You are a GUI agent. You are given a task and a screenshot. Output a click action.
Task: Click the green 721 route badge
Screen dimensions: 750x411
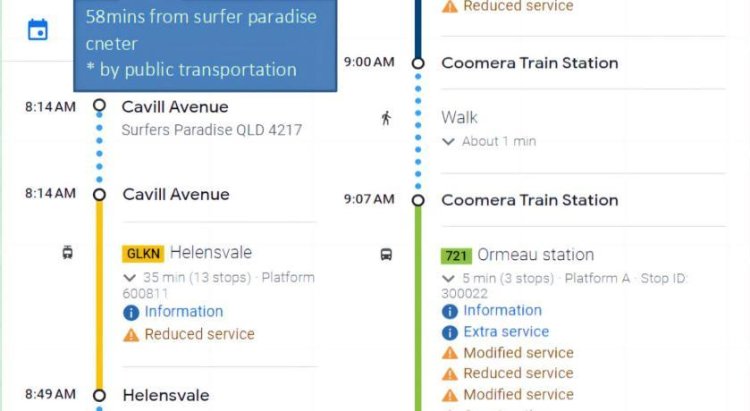click(x=456, y=256)
